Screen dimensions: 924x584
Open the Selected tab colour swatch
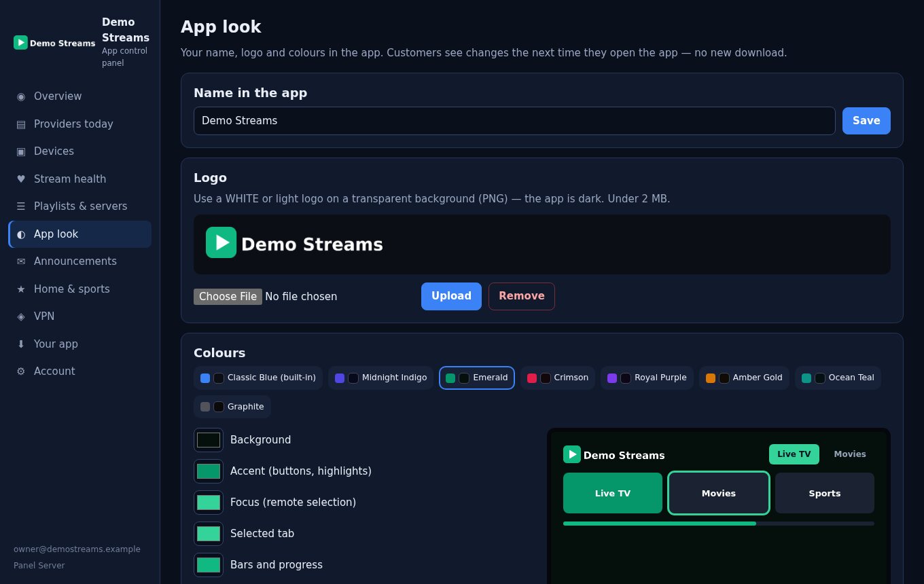[x=209, y=534]
